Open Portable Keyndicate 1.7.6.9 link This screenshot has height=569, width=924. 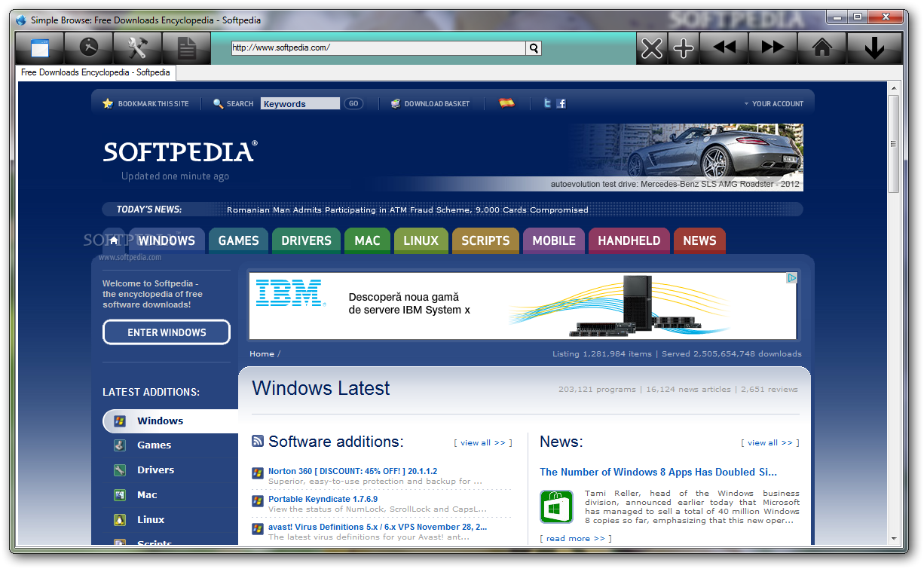tap(323, 499)
